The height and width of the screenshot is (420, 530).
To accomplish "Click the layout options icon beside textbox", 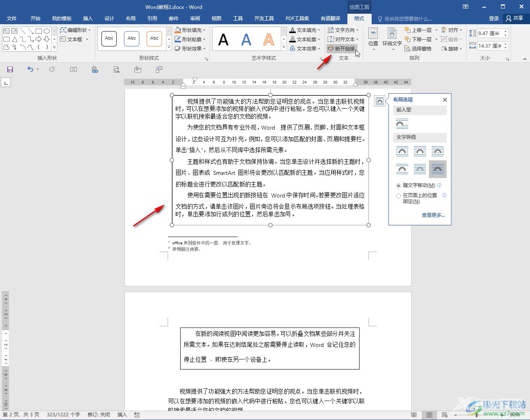I will click(x=380, y=101).
